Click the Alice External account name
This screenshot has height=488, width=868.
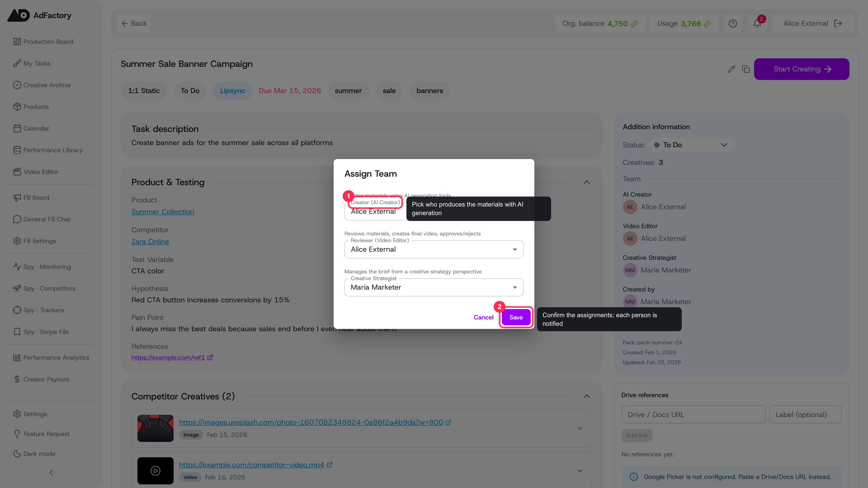coord(805,23)
